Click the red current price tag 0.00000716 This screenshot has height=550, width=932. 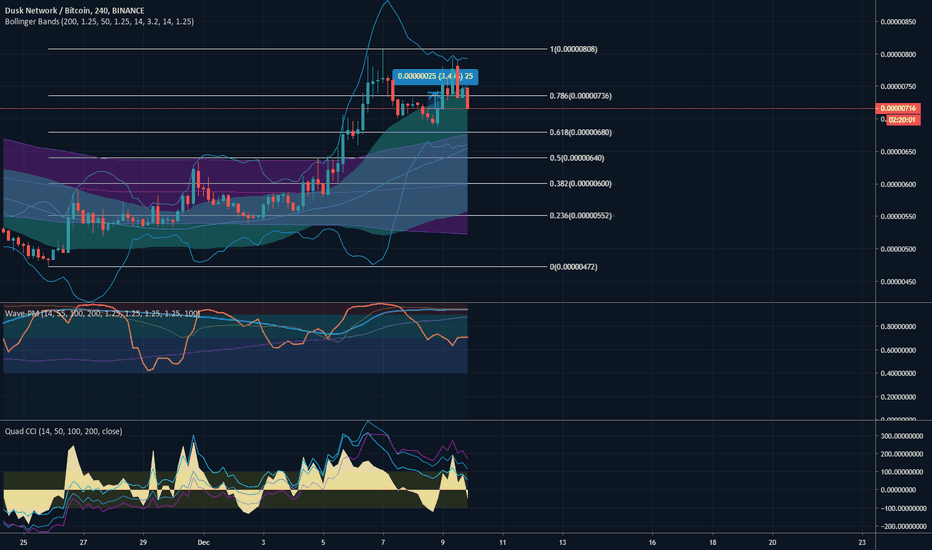tap(898, 108)
